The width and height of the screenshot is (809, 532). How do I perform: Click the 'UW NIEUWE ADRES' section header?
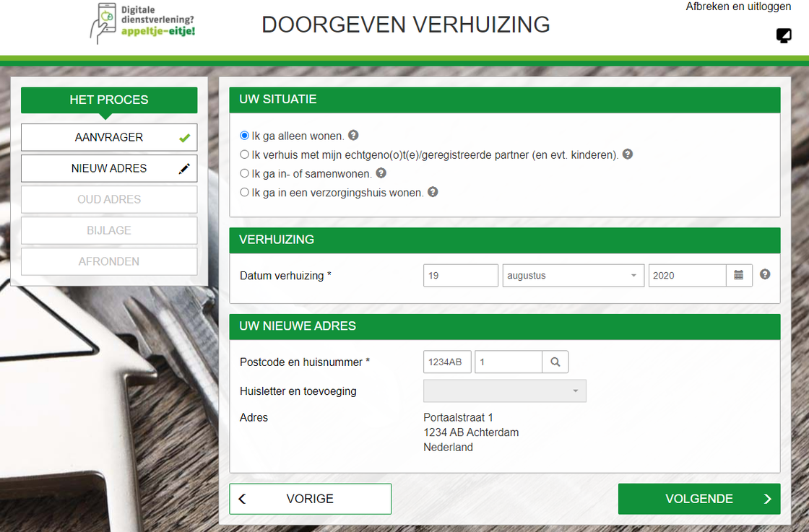(505, 326)
